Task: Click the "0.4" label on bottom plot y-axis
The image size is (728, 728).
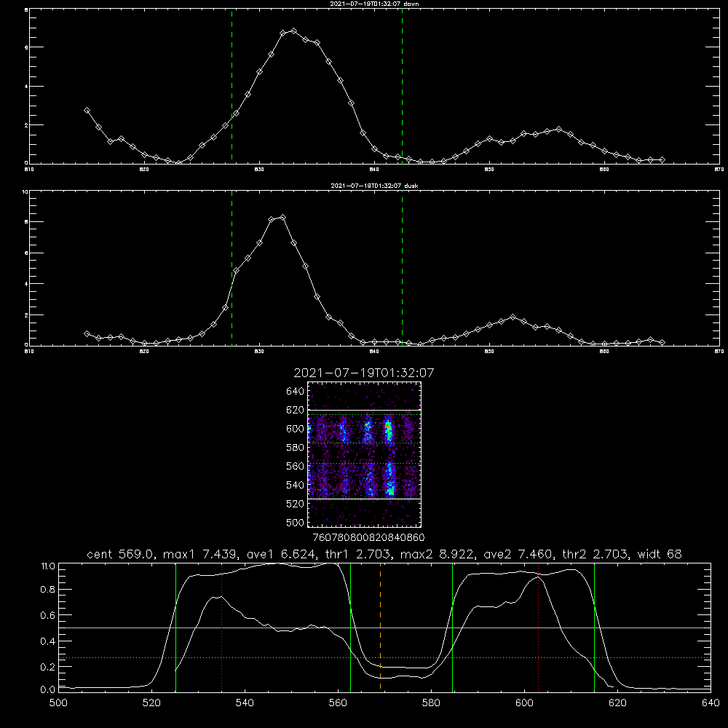Action: click(47, 641)
